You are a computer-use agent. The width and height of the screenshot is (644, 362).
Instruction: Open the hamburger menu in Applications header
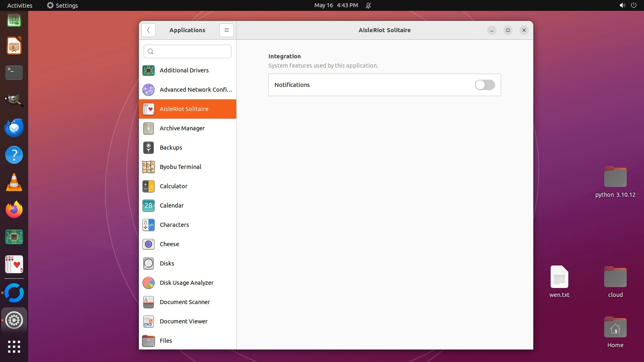click(227, 30)
